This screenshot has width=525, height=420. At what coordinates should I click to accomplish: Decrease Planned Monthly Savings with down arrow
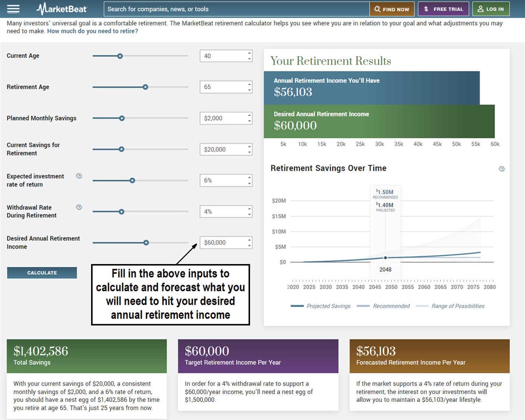(x=249, y=121)
